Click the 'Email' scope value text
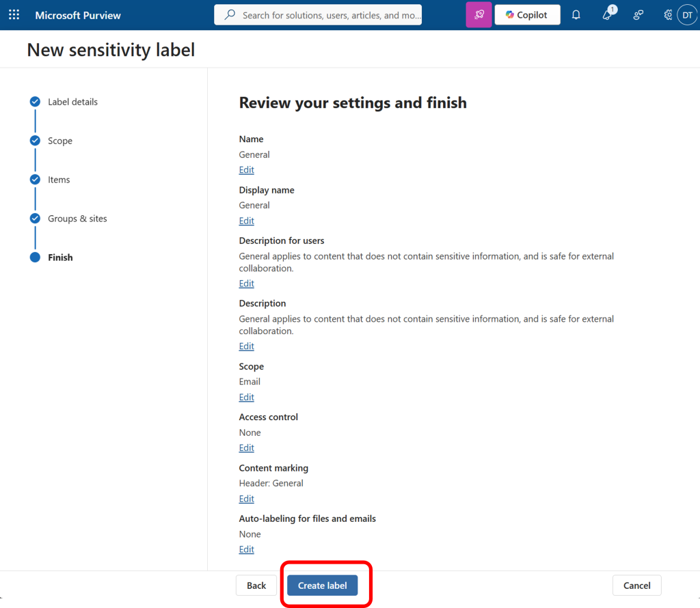 [x=250, y=381]
